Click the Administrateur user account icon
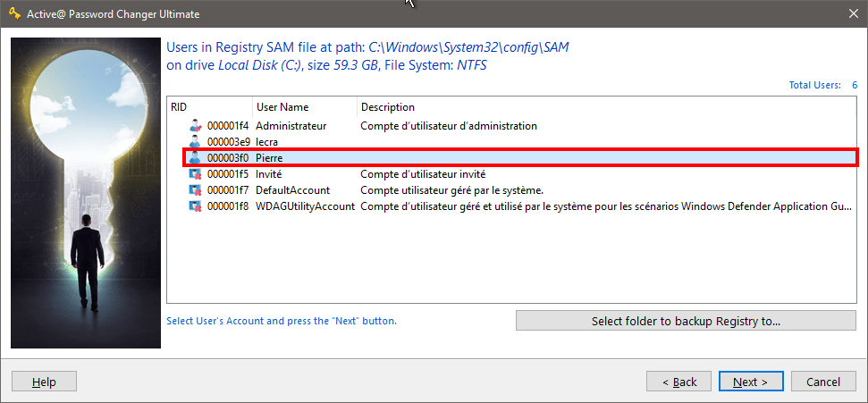868x403 pixels. point(195,126)
